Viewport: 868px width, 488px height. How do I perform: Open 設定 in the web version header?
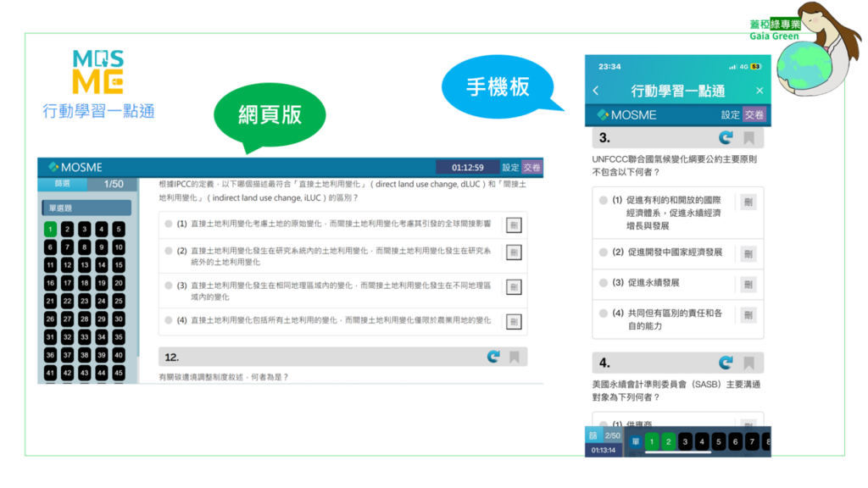[x=510, y=168]
